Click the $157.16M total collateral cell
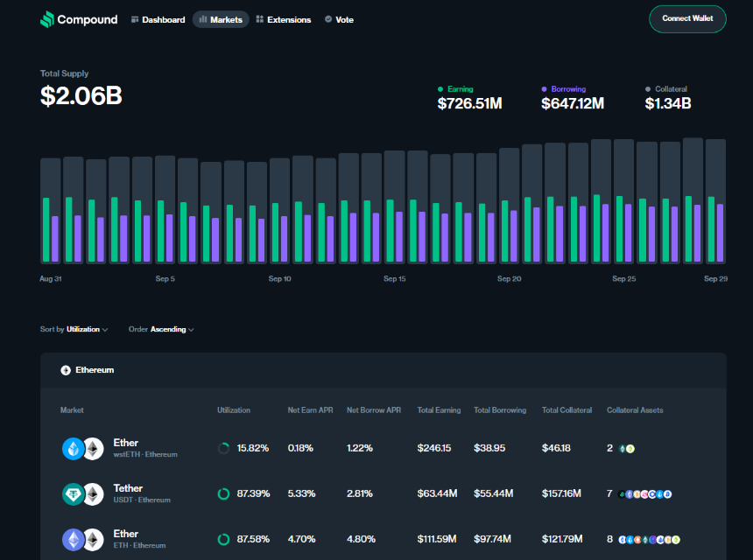The height and width of the screenshot is (560, 753). coord(561,493)
